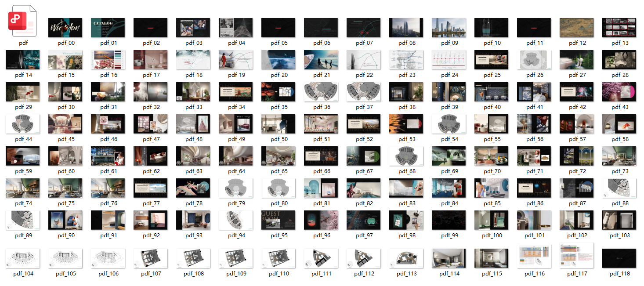Image resolution: width=644 pixels, height=286 pixels.
Task: Click the pdf_44 floor plan
Action: point(23,124)
